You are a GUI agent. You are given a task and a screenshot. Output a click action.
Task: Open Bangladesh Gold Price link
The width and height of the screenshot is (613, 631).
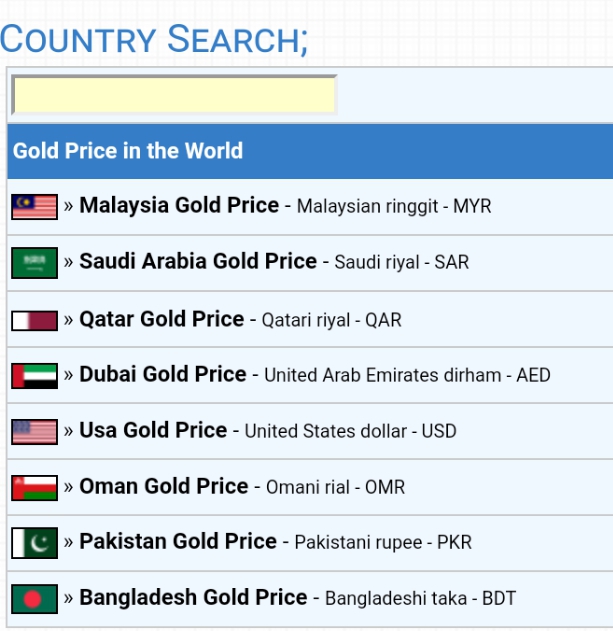point(193,597)
